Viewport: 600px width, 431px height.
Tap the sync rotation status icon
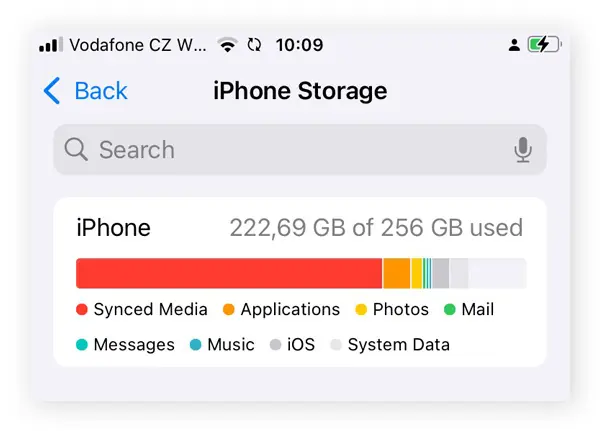(x=254, y=45)
